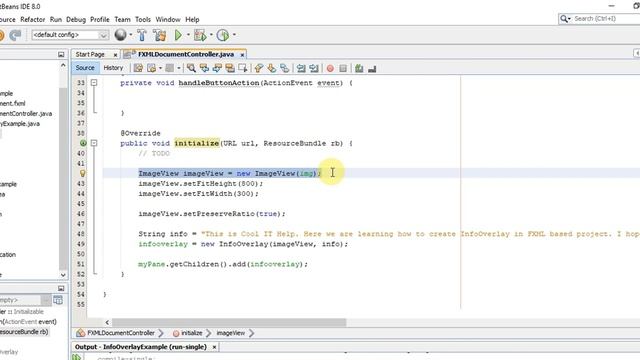Open the dropdown arrow beside the gray forward icon
The width and height of the screenshot is (640, 360).
tap(179, 68)
